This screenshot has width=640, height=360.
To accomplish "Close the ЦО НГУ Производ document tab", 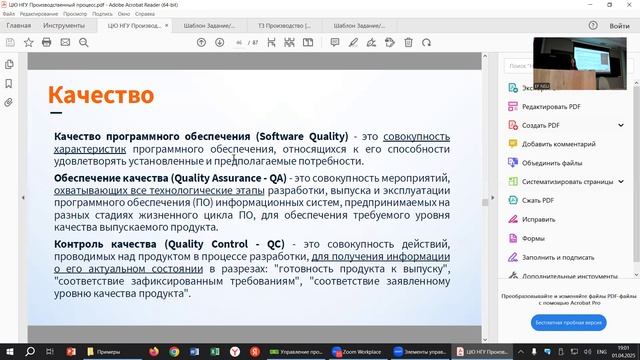I will click(167, 25).
